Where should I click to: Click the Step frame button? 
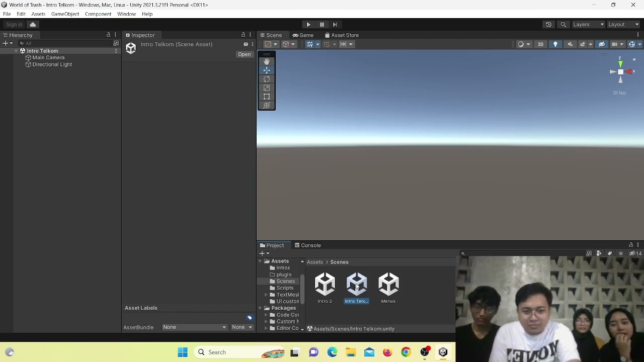pos(335,25)
